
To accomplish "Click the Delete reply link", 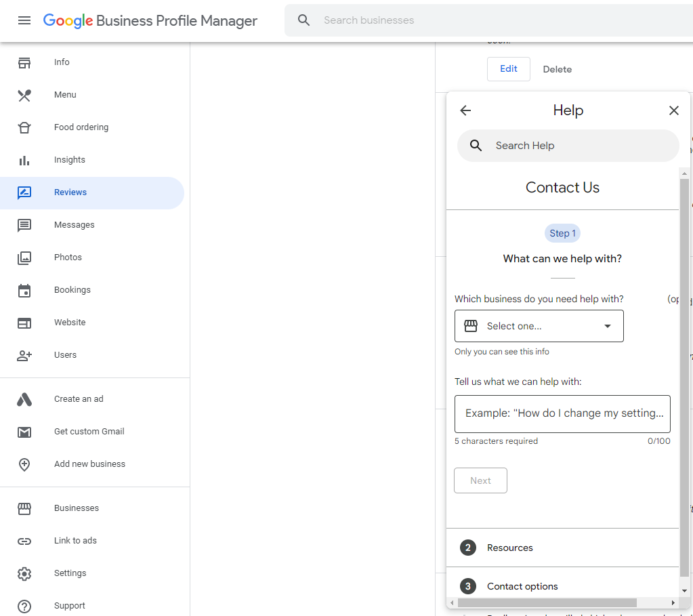I will (557, 69).
